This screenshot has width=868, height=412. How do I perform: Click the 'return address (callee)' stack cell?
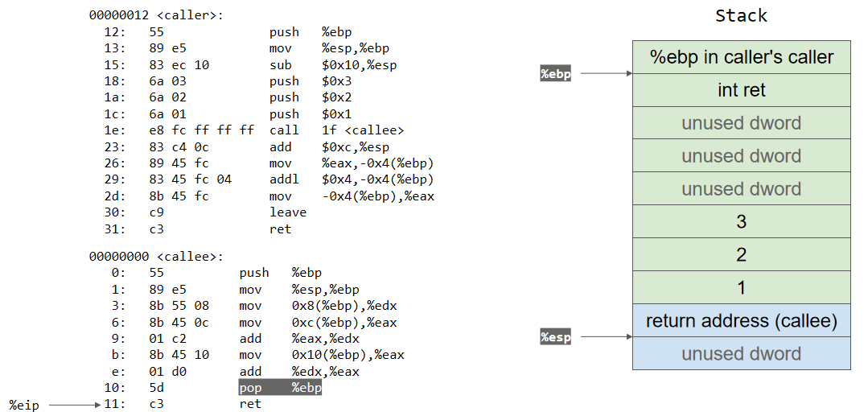click(741, 321)
